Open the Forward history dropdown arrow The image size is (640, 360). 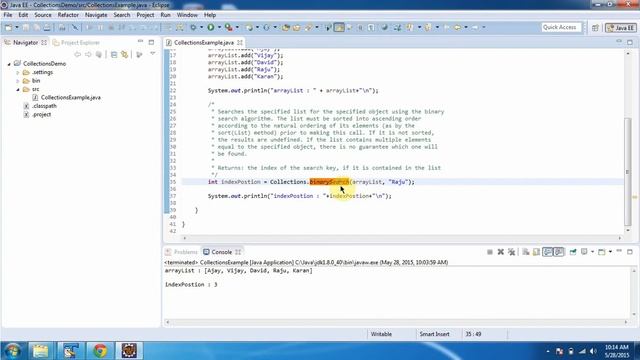coord(484,27)
